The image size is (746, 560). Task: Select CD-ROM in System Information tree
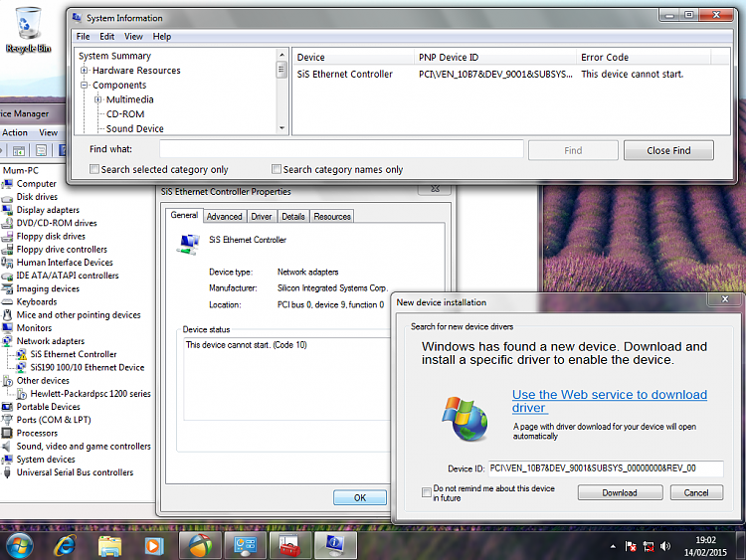pos(125,114)
